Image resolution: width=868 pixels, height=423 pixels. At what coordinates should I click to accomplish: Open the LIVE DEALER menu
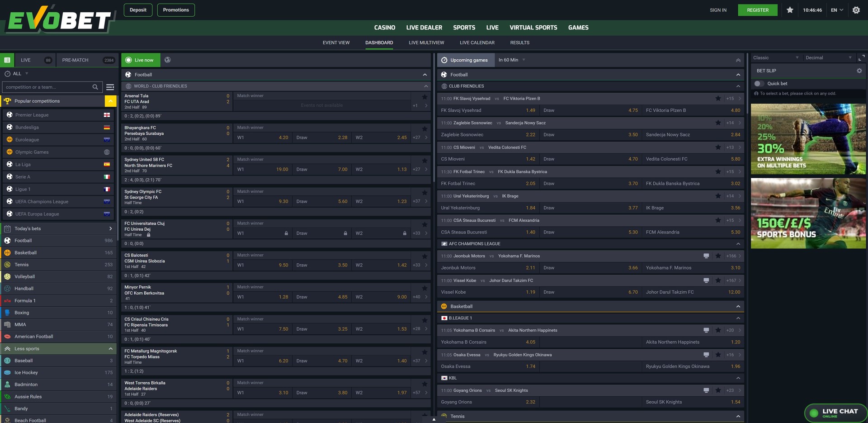pyautogui.click(x=424, y=28)
